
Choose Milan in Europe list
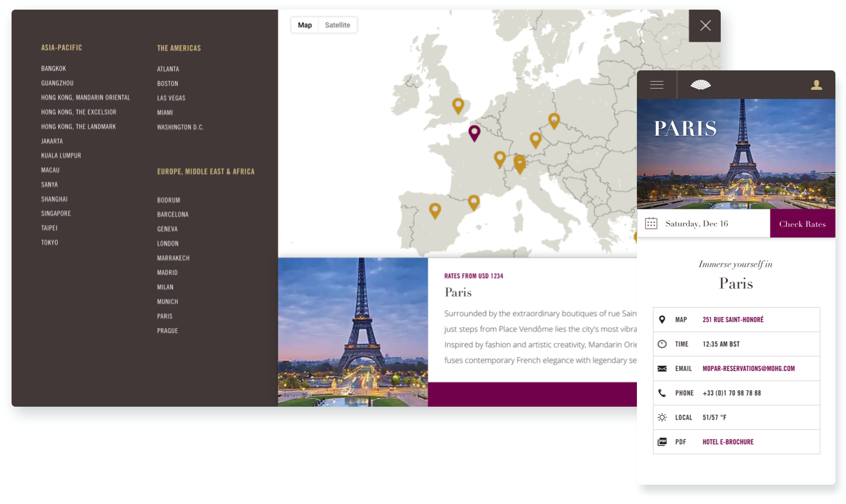[x=165, y=287]
